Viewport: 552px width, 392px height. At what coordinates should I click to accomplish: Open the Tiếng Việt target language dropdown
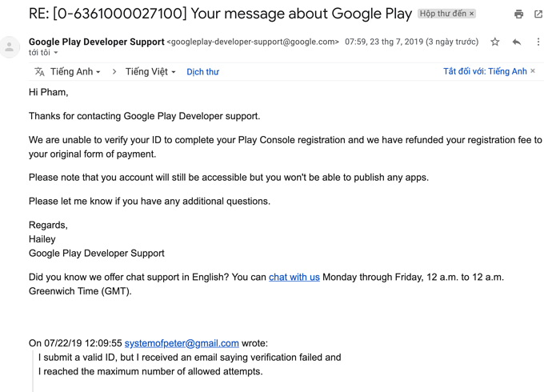[x=150, y=72]
